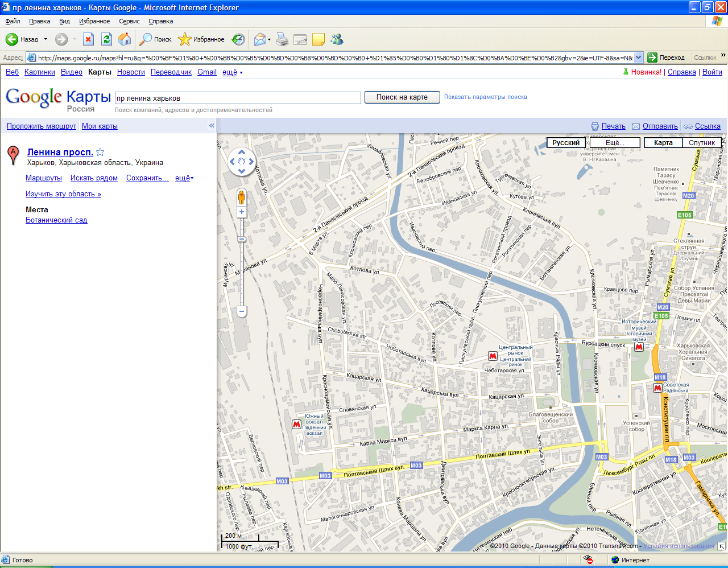
Task: Click the browser address bar URL
Action: point(334,57)
